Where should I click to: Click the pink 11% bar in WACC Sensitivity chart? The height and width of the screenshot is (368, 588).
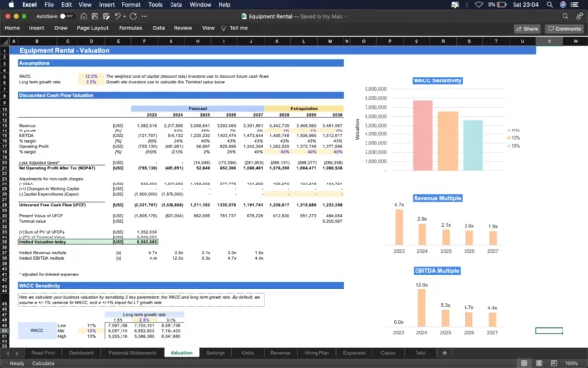[x=422, y=135]
